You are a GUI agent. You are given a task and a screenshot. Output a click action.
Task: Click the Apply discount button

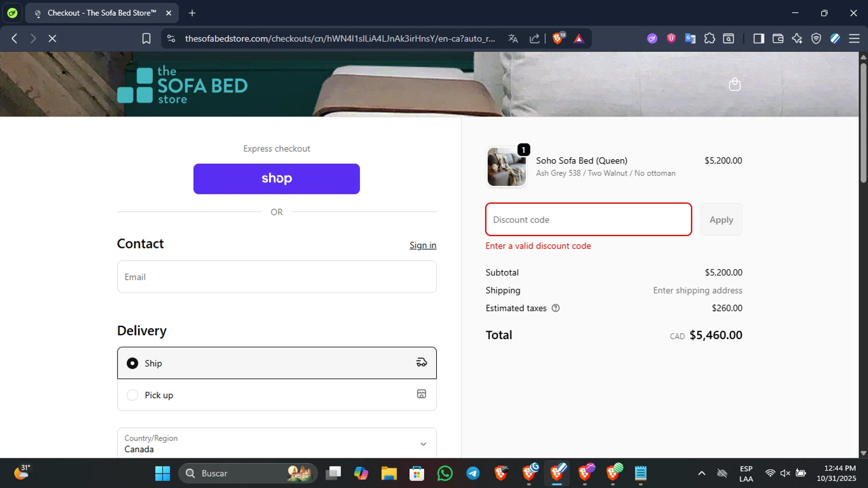(x=721, y=219)
